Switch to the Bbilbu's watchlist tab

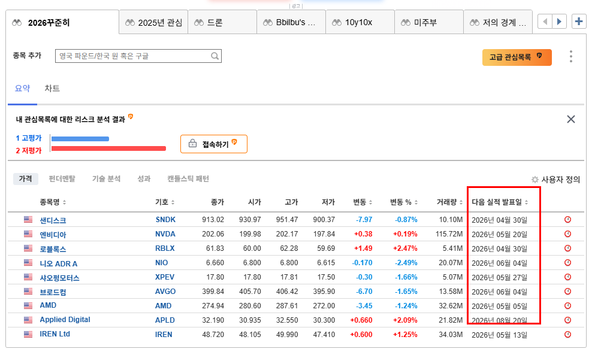tap(291, 23)
